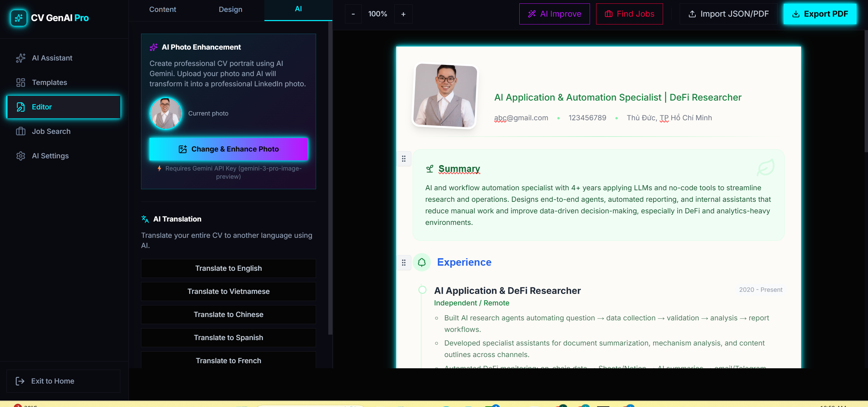Decrease zoom with the minus button
The width and height of the screenshot is (868, 407).
point(353,14)
